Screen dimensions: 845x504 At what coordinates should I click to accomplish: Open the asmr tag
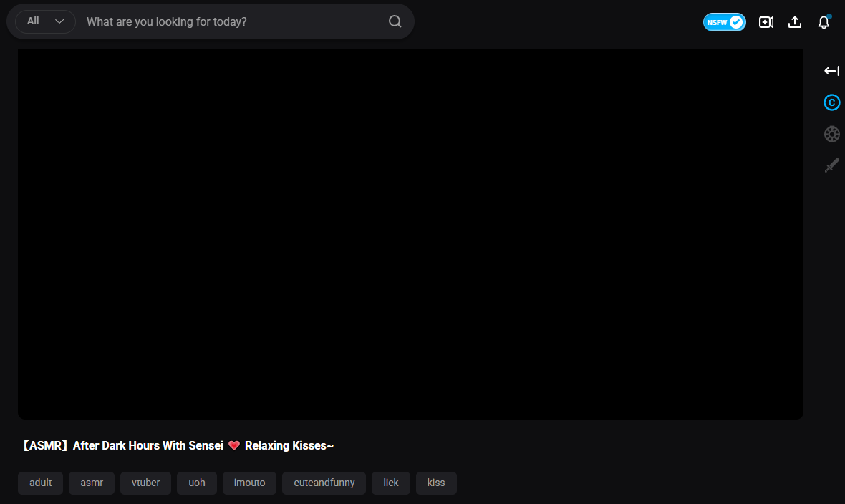tap(92, 483)
